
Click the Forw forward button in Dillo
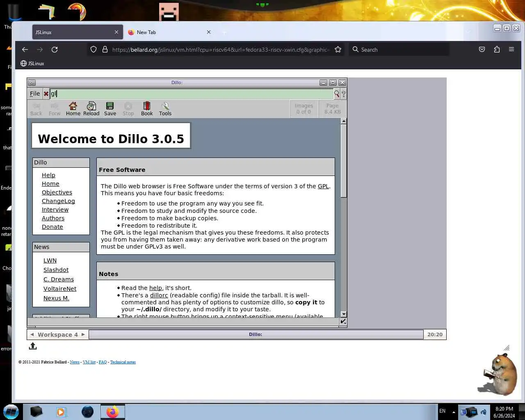coord(55,109)
